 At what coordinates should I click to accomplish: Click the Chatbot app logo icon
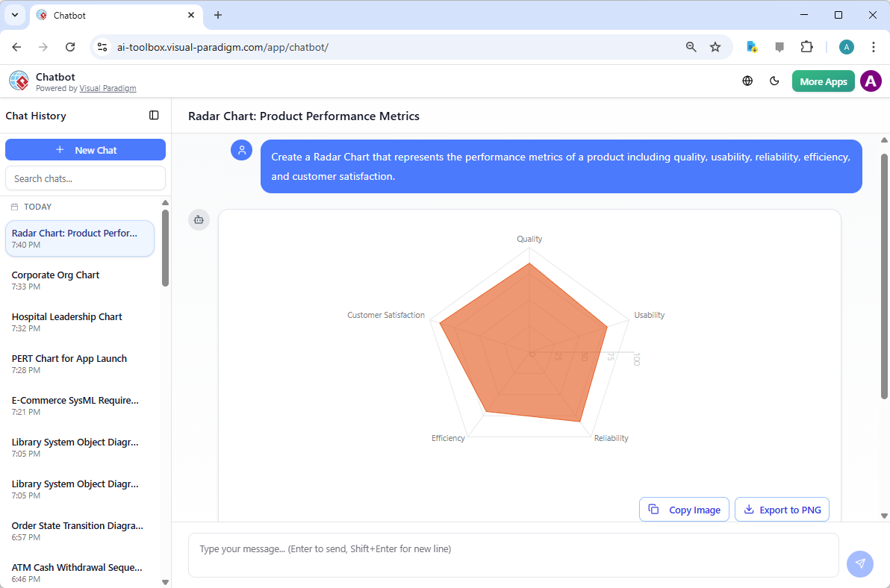click(x=19, y=81)
